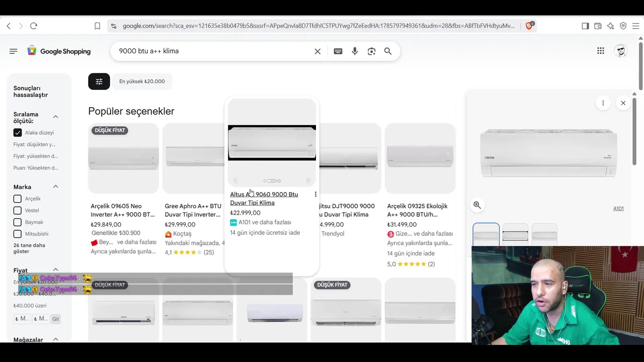The height and width of the screenshot is (362, 644).
Task: Show previous image of Altus card
Action: (235, 180)
